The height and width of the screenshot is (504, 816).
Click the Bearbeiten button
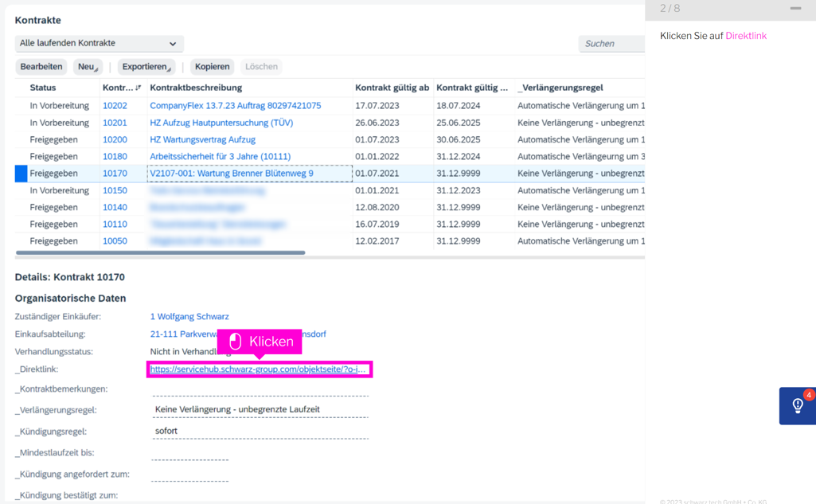(x=41, y=67)
